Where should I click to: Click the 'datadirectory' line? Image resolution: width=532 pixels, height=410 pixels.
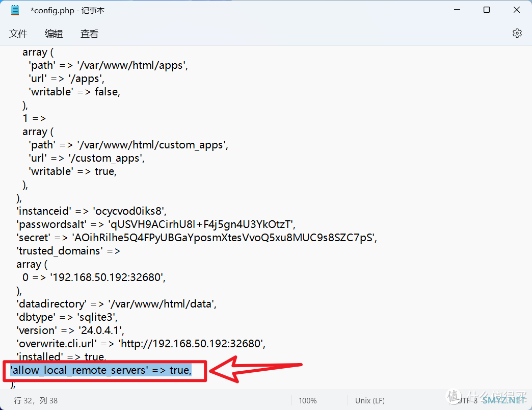pyautogui.click(x=116, y=304)
